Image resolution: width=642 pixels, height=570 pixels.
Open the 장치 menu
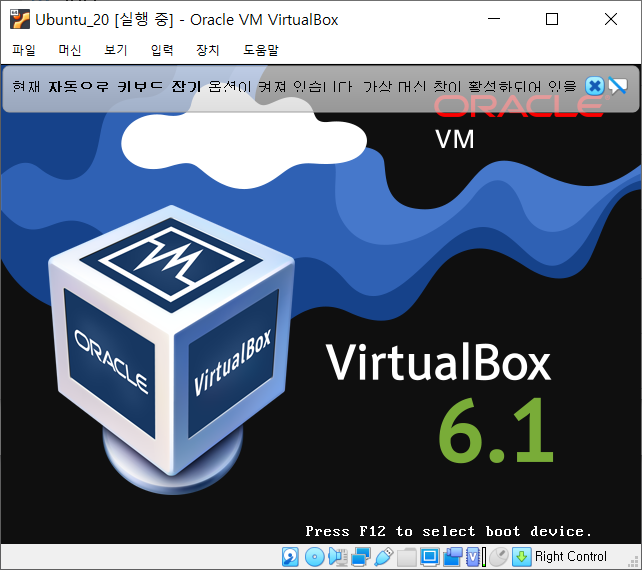pos(208,50)
